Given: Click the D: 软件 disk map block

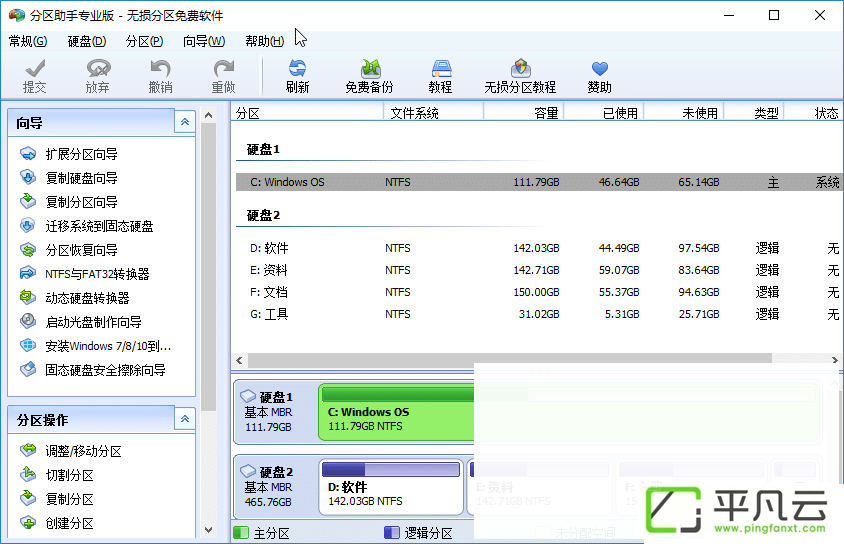Looking at the screenshot, I should click(391, 487).
